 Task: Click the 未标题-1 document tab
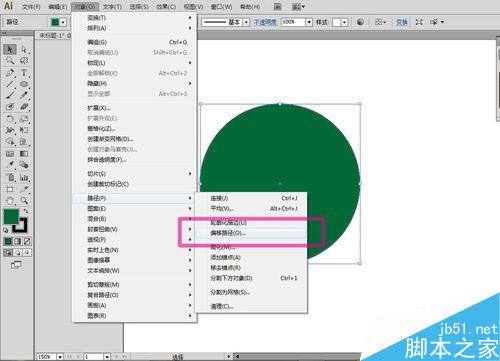pyautogui.click(x=53, y=35)
